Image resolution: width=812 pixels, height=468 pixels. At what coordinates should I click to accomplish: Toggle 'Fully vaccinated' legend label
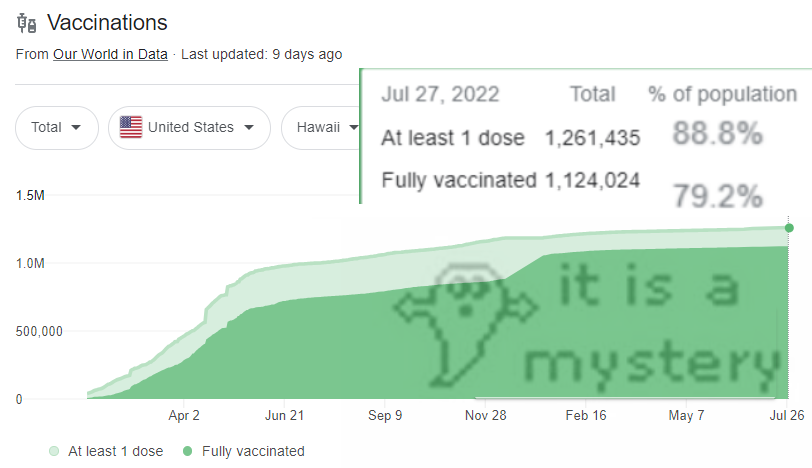coord(253,451)
